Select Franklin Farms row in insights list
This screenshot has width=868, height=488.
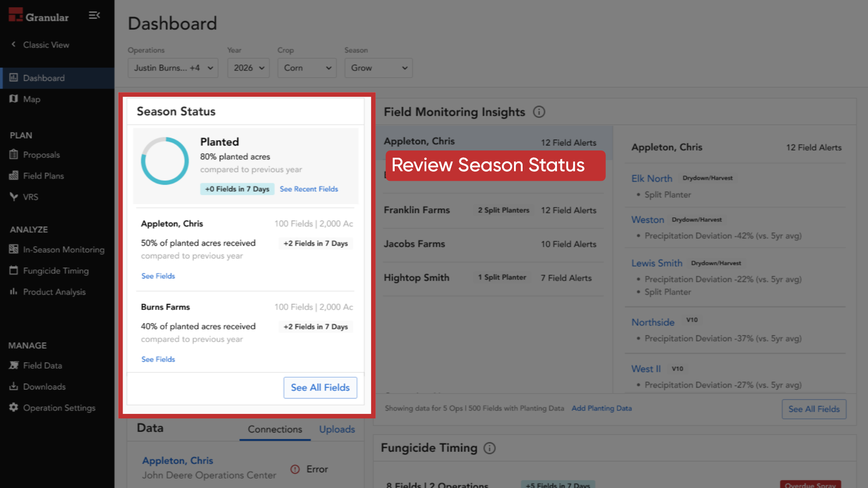(x=494, y=210)
